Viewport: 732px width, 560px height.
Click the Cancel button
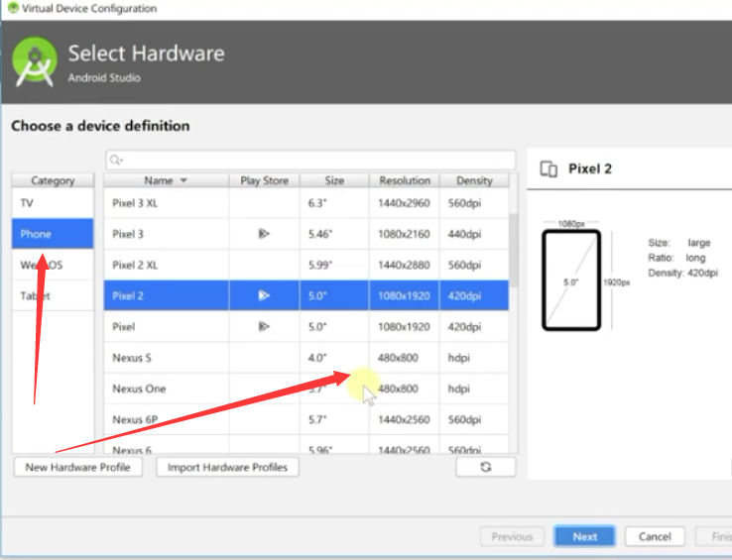(655, 536)
